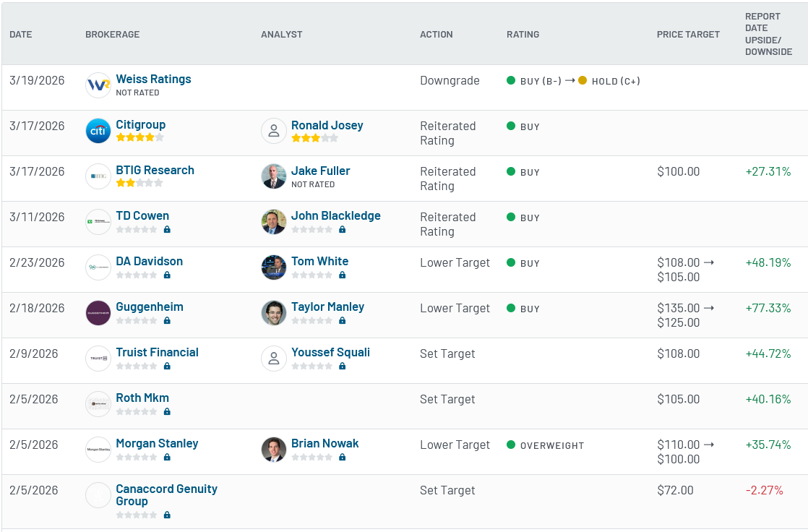The width and height of the screenshot is (808, 532).
Task: Click the Canaccord Genuity Group logo icon
Action: [98, 495]
